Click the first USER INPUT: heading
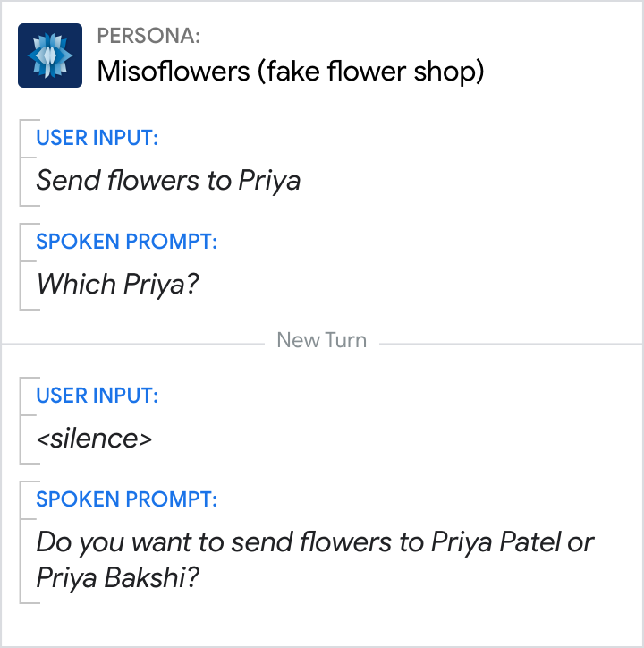 97,139
